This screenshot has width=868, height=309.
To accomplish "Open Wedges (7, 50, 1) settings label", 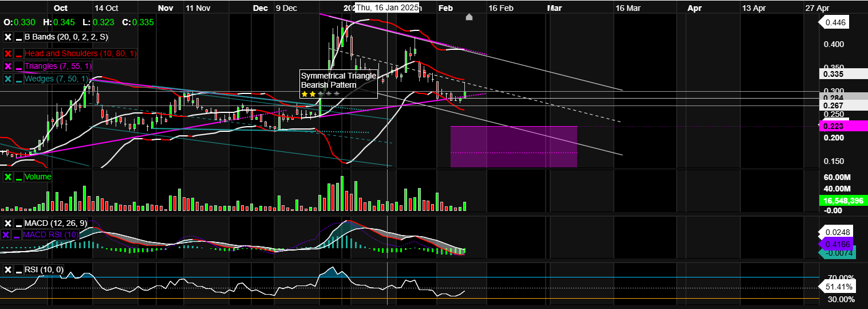I will tap(56, 79).
